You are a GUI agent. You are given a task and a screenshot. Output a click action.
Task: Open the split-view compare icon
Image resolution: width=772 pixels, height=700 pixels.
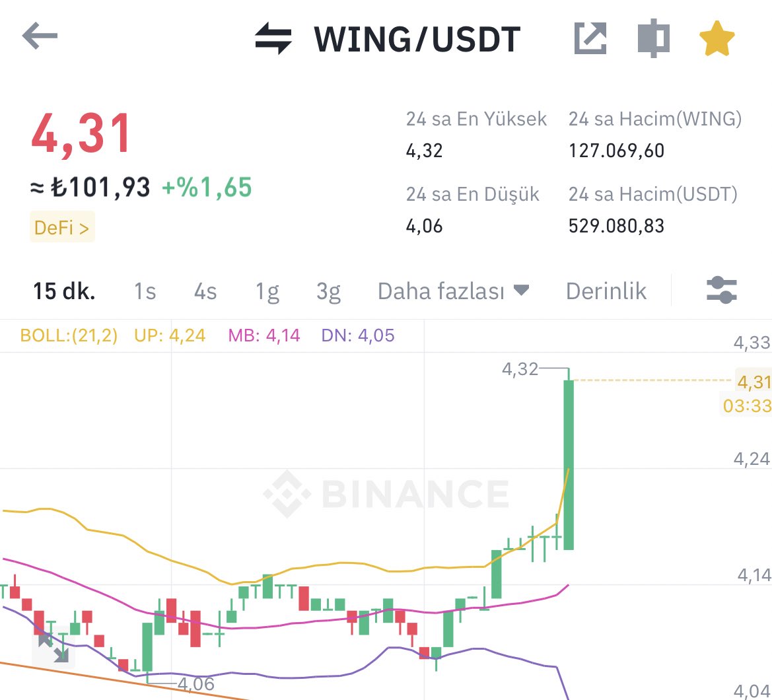point(653,38)
